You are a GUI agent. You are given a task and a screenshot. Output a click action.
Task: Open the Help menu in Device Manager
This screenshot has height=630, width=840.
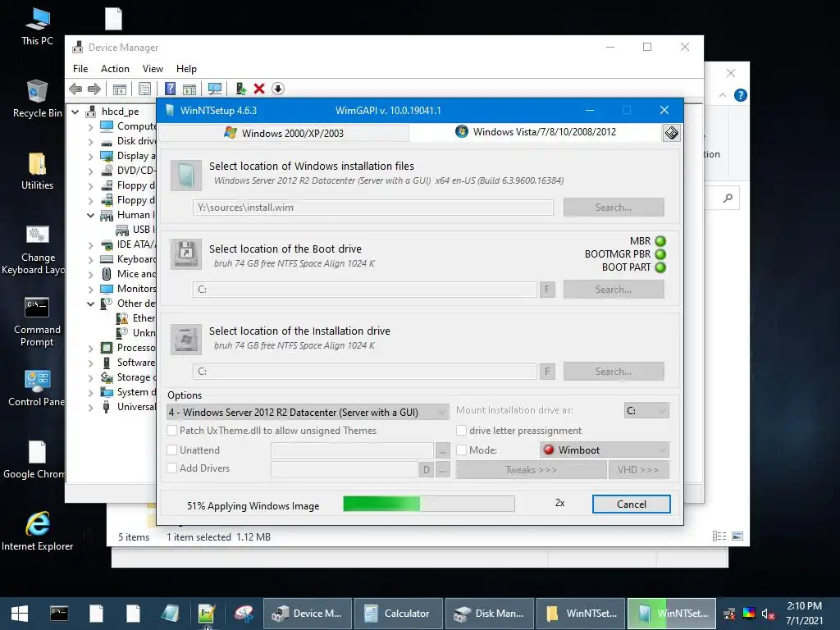click(186, 69)
